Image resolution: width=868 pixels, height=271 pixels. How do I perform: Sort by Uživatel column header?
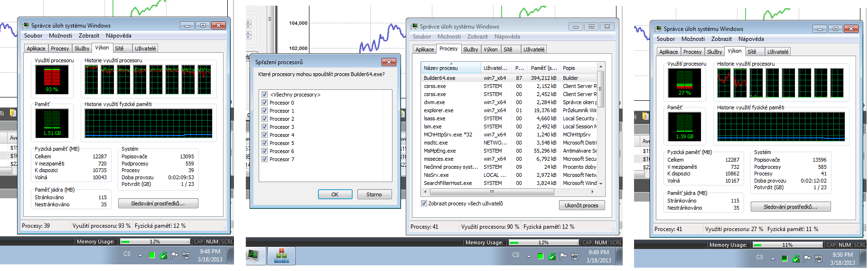pos(496,68)
